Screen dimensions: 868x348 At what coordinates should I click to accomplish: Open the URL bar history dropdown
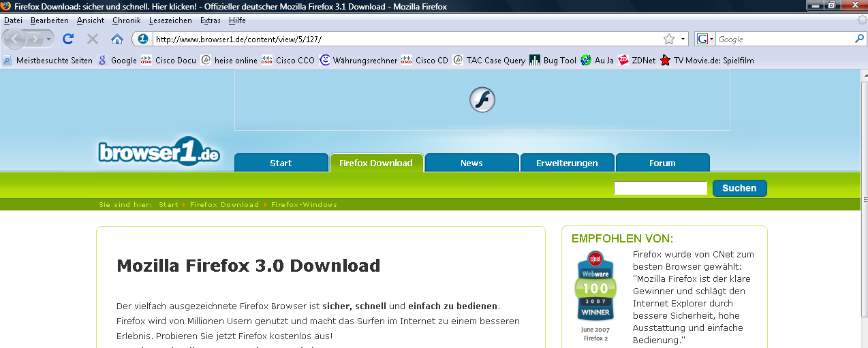coord(683,39)
